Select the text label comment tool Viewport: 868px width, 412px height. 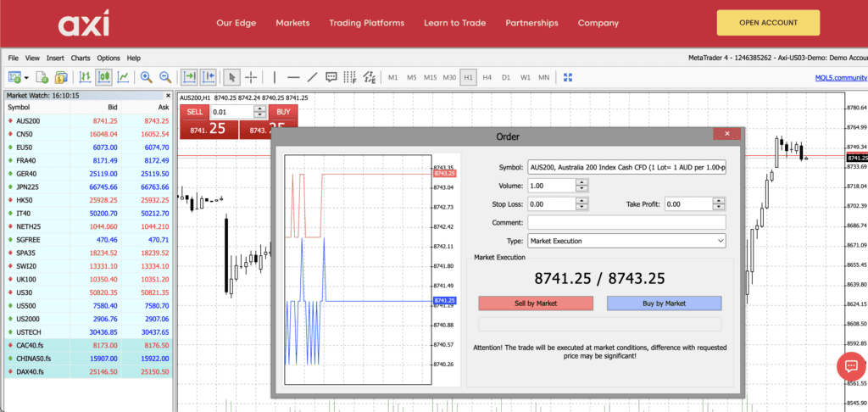pyautogui.click(x=331, y=77)
